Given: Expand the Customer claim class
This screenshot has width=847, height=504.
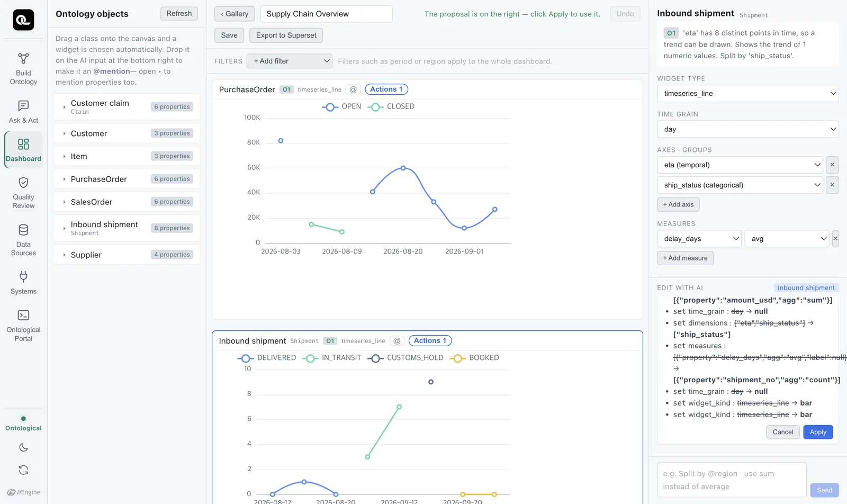Looking at the screenshot, I should [x=65, y=107].
